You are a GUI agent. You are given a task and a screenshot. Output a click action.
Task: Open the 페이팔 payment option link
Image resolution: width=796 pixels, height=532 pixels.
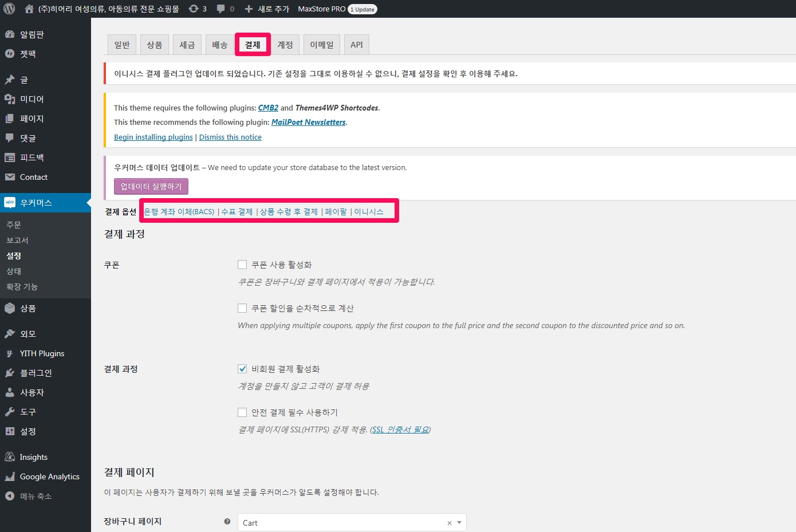point(336,211)
